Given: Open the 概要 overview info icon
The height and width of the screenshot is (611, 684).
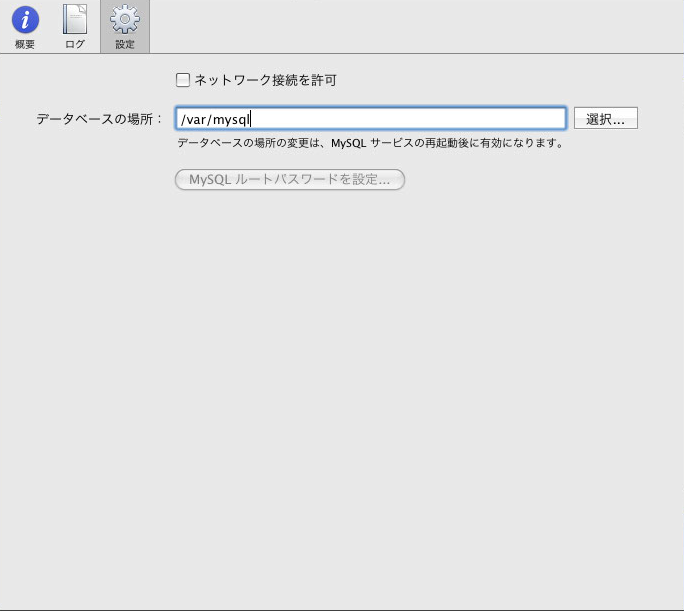Looking at the screenshot, I should (x=25, y=19).
